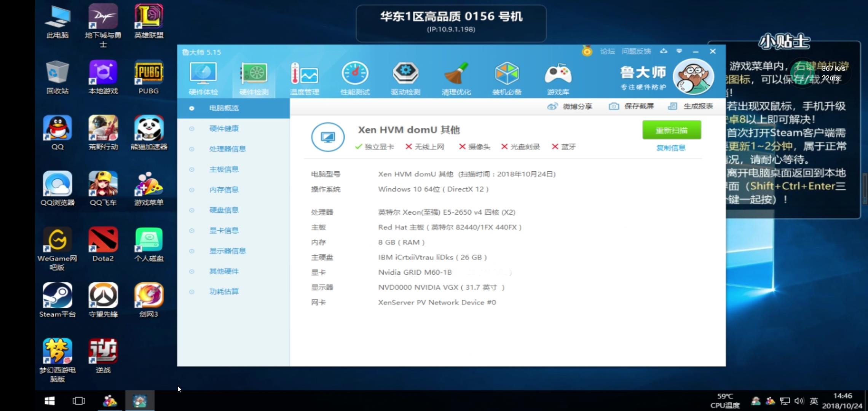Click the 无线上网 status indicator

pos(424,147)
